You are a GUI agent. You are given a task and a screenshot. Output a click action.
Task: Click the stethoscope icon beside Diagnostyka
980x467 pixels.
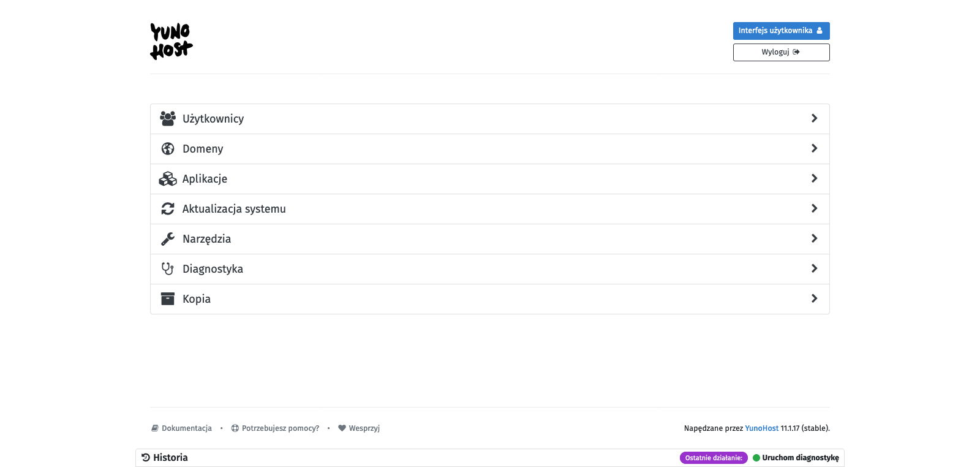(x=168, y=269)
